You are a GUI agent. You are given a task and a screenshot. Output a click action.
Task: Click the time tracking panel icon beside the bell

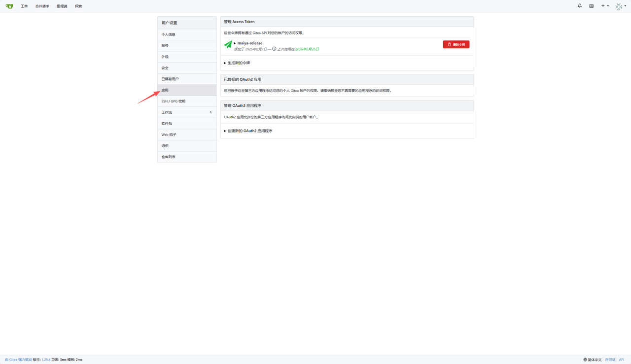(592, 6)
